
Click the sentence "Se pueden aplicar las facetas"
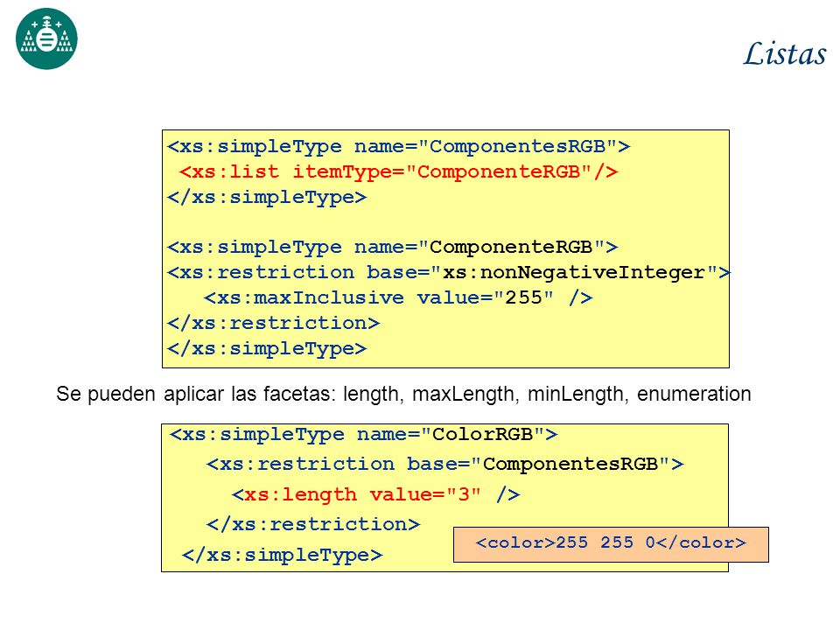pyautogui.click(x=403, y=394)
